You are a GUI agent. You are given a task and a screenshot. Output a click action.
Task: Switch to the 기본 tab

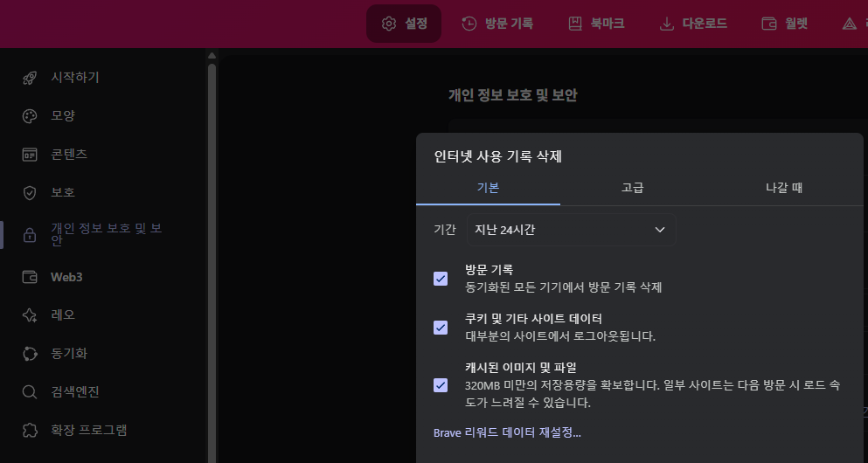[489, 188]
